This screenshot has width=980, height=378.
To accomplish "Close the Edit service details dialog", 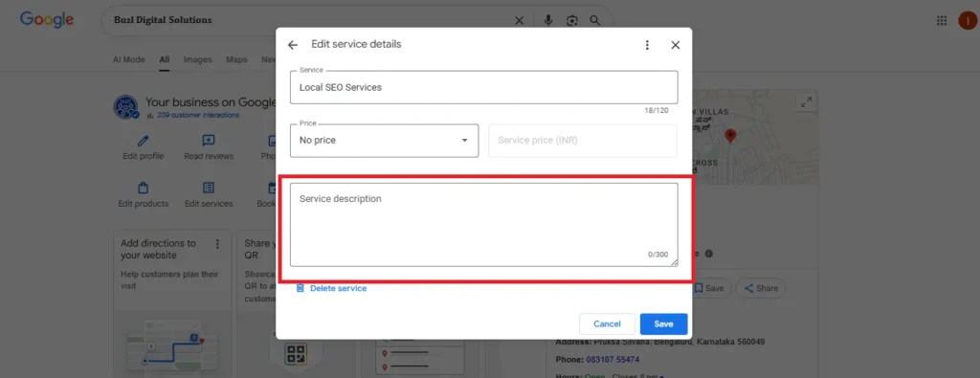I will [x=675, y=45].
